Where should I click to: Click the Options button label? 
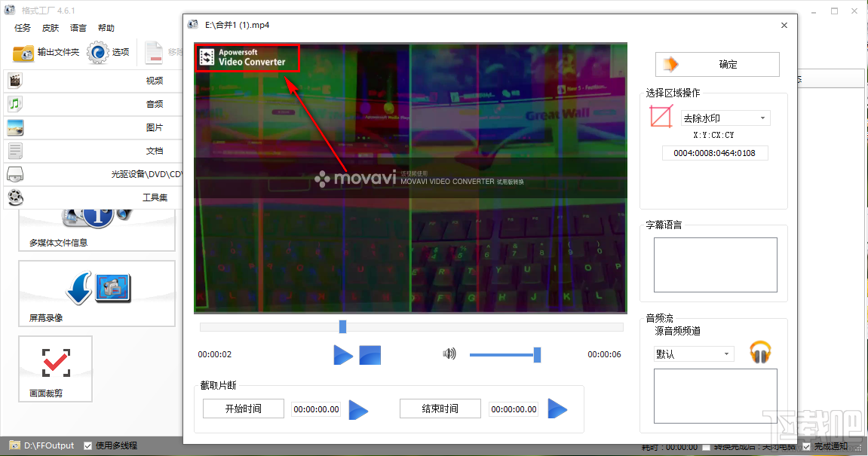coord(121,52)
